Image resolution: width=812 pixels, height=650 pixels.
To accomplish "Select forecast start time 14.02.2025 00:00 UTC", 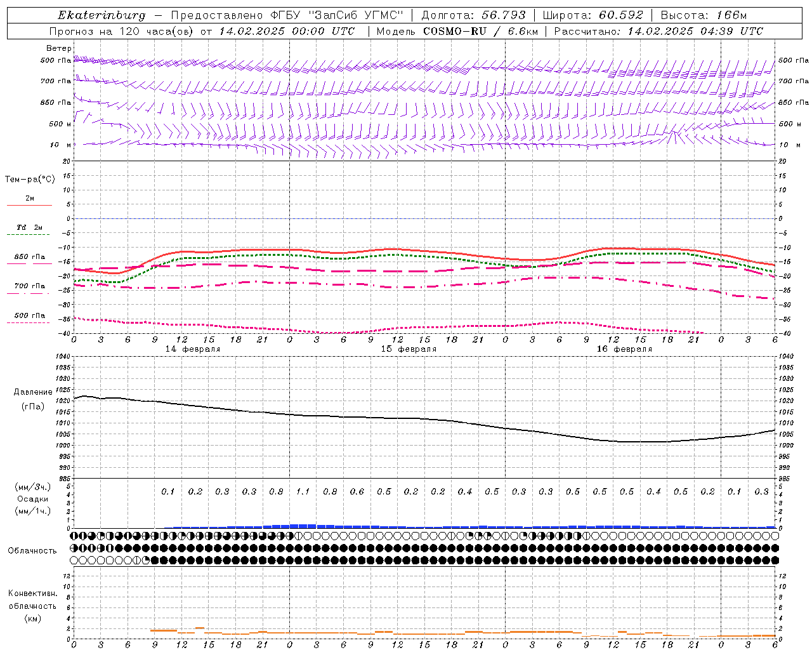I will [287, 31].
